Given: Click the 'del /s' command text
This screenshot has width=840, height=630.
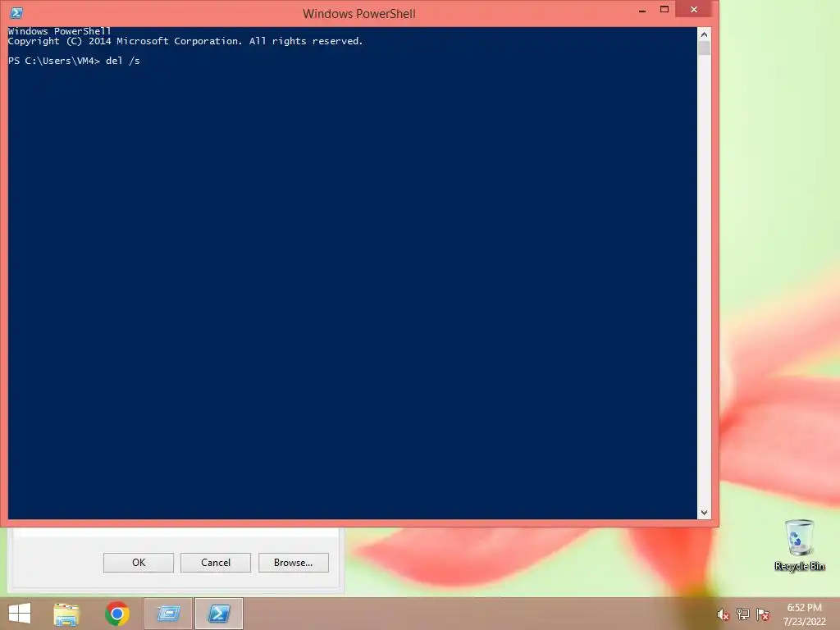Looking at the screenshot, I should (x=123, y=61).
